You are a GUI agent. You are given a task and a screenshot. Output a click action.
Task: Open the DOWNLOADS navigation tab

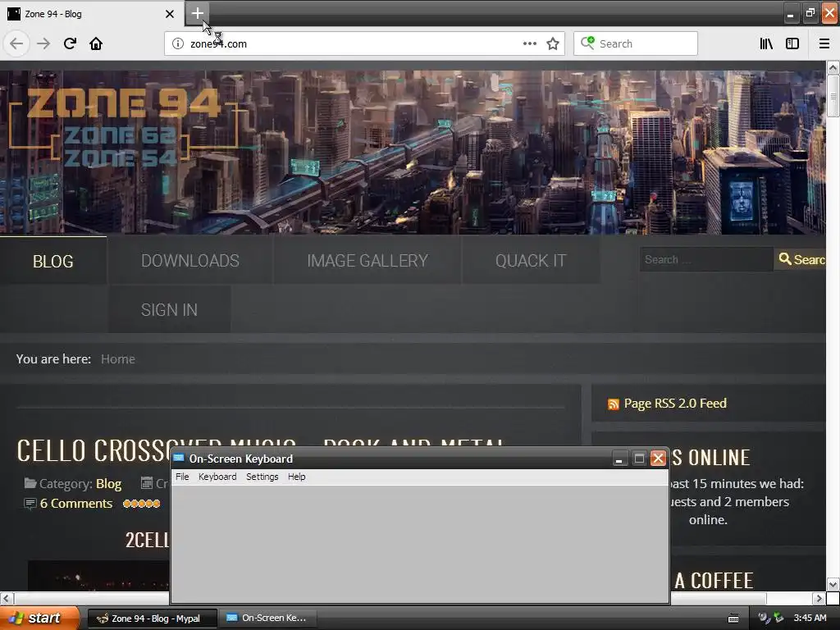(190, 261)
